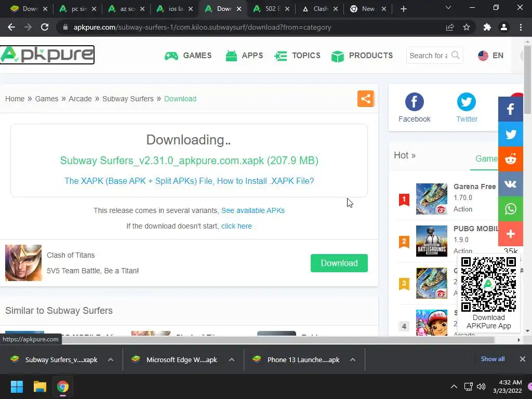Open Clash of Titans thumbnail

[23, 262]
